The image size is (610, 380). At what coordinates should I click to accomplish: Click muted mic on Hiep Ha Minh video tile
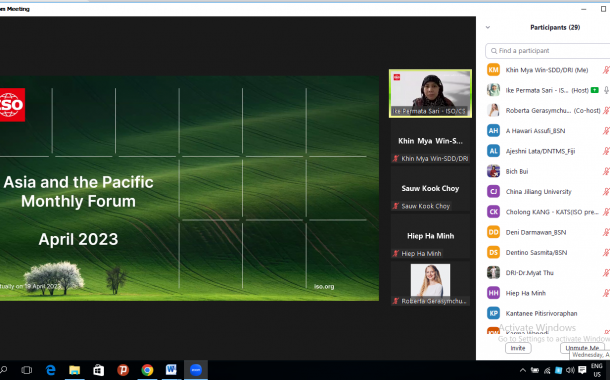(396, 254)
